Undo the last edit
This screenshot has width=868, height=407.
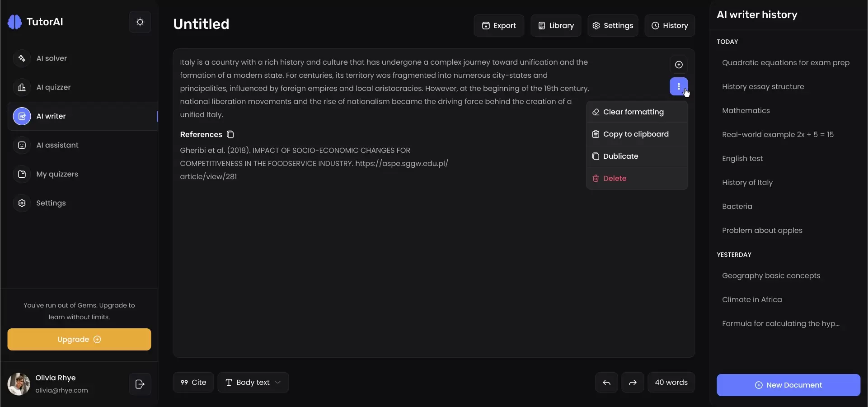click(606, 383)
